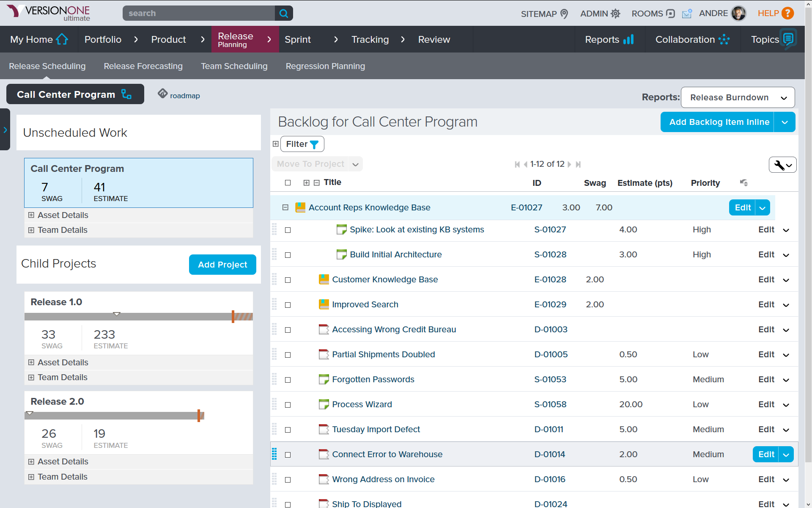Expand Asset Details under Release 1.0
Image resolution: width=812 pixels, height=508 pixels.
tap(31, 362)
